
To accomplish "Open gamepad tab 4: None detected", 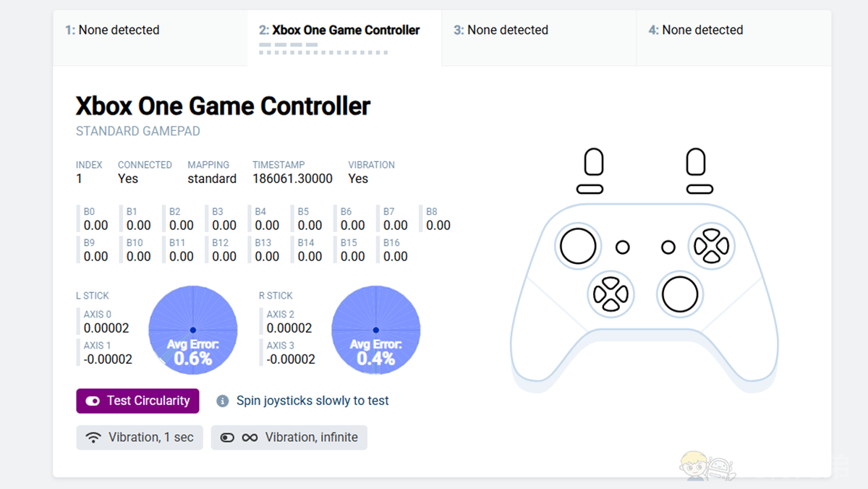I will 733,30.
